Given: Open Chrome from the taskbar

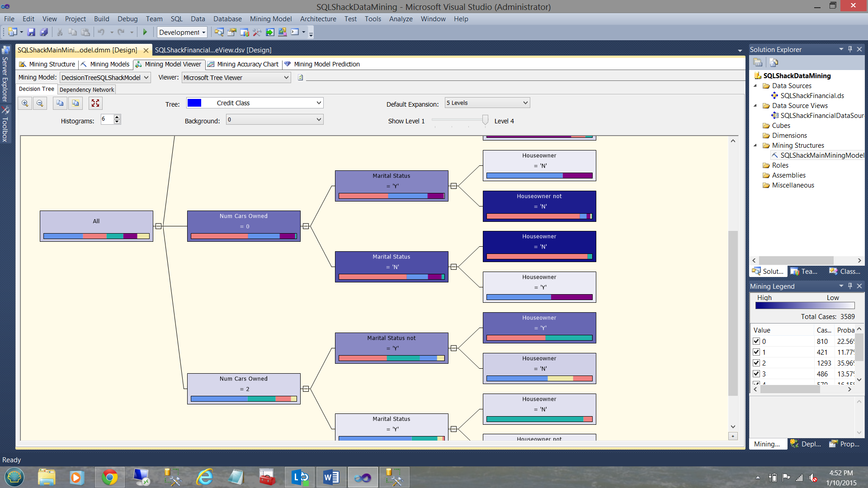Looking at the screenshot, I should (109, 477).
